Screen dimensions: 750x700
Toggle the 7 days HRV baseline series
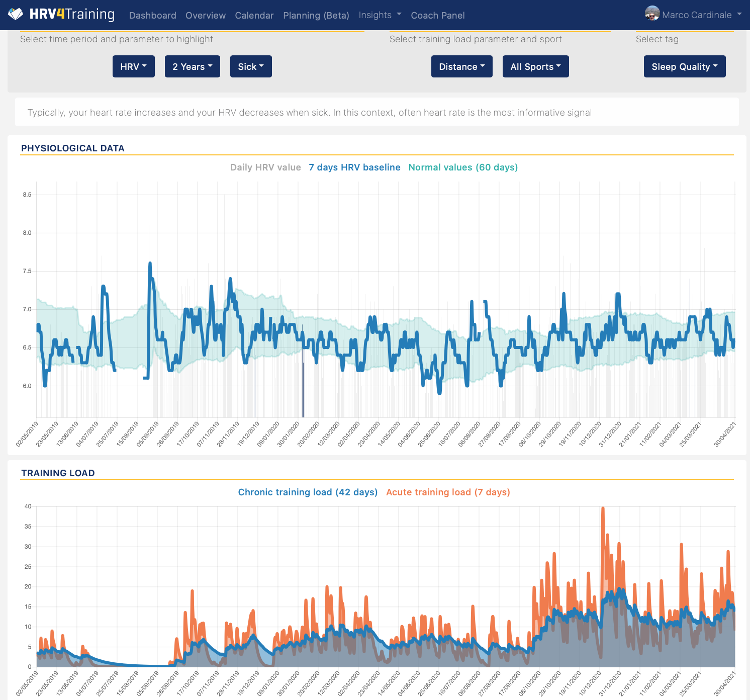354,167
